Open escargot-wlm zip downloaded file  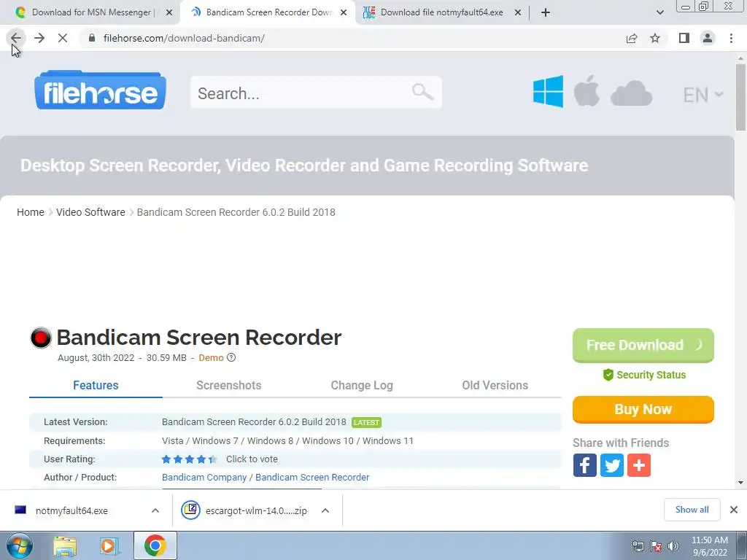pyautogui.click(x=256, y=510)
